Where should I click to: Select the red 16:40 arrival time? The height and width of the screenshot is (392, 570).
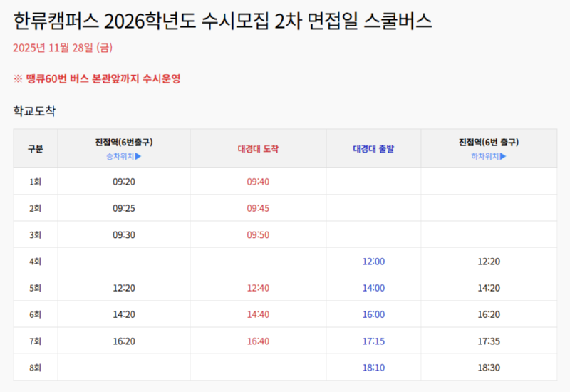coord(258,341)
